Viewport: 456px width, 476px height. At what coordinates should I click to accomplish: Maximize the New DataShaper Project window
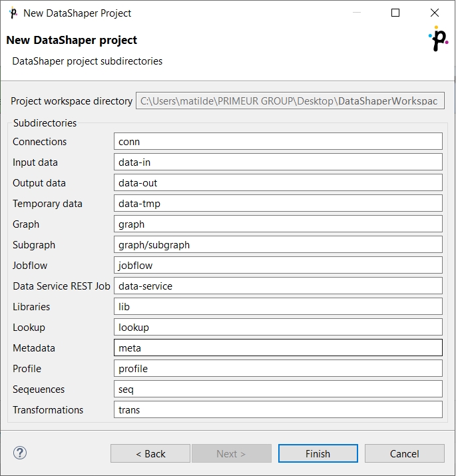(x=395, y=13)
